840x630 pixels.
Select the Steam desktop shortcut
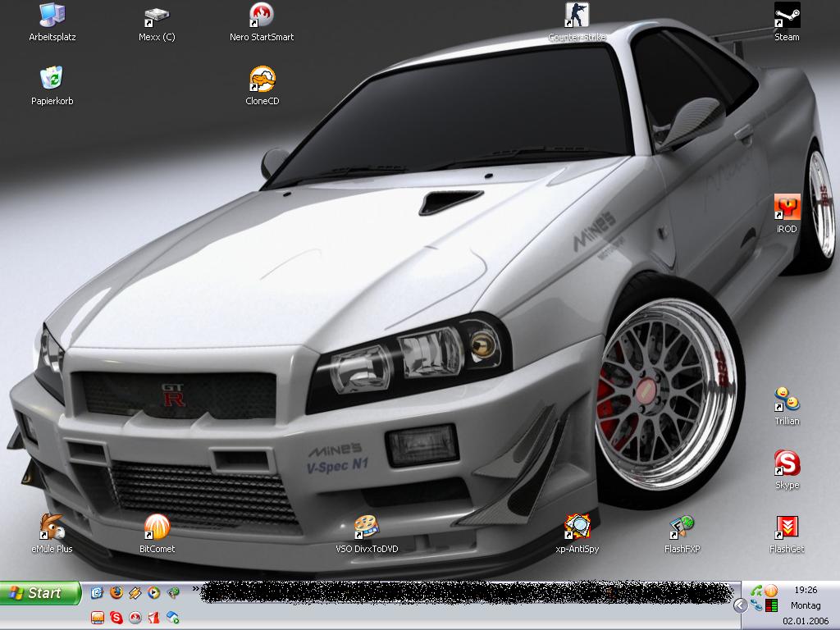tap(787, 15)
